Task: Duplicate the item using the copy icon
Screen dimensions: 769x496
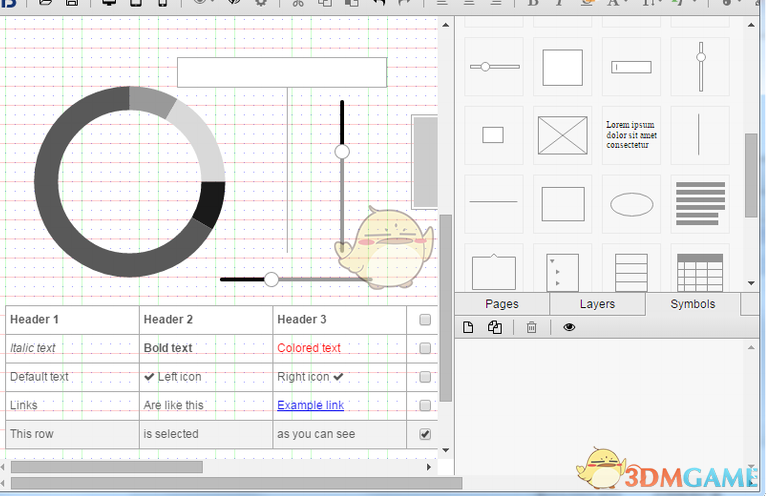Action: [495, 327]
